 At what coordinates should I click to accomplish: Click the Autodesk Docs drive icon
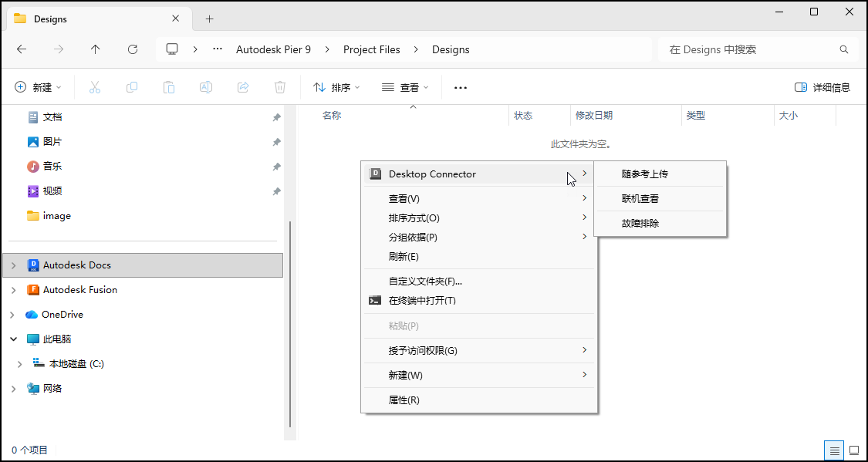tap(33, 265)
